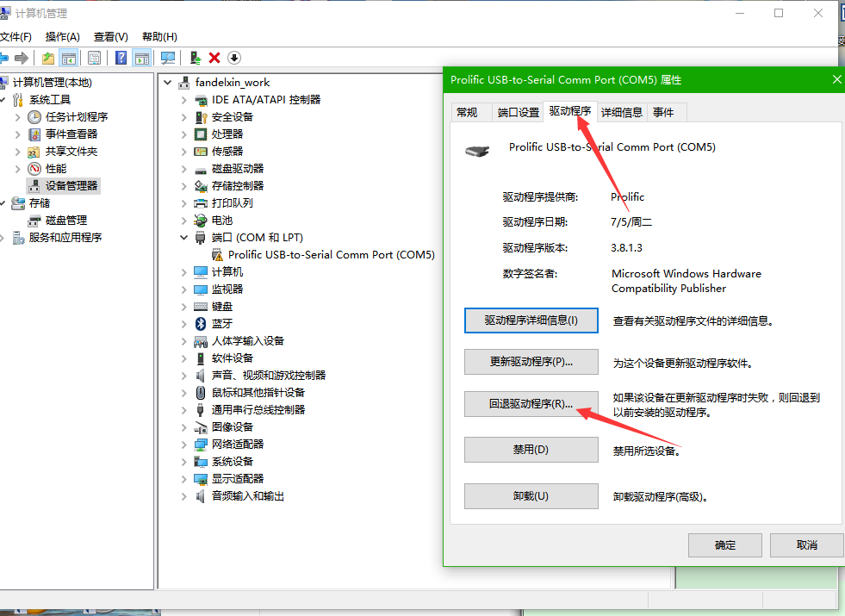Select 服务和应用程序 in the left tree
845x616 pixels.
click(65, 238)
